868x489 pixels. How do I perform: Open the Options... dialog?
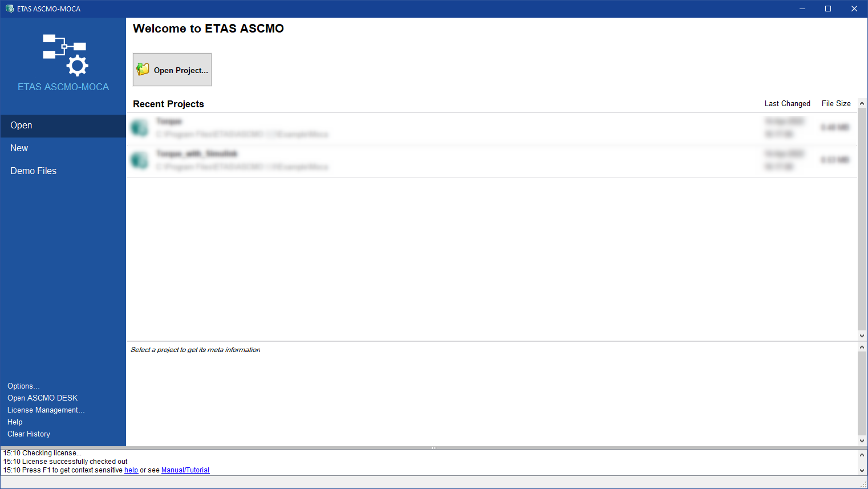[x=23, y=386]
